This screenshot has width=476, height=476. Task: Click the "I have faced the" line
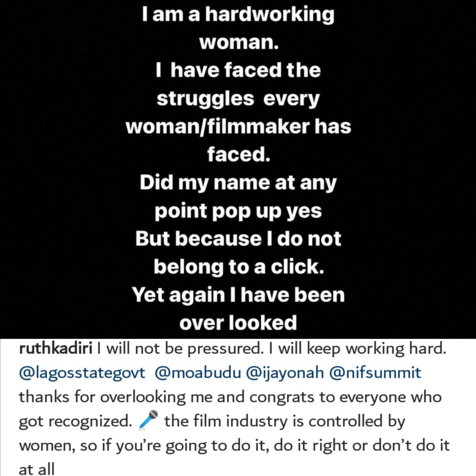[238, 70]
